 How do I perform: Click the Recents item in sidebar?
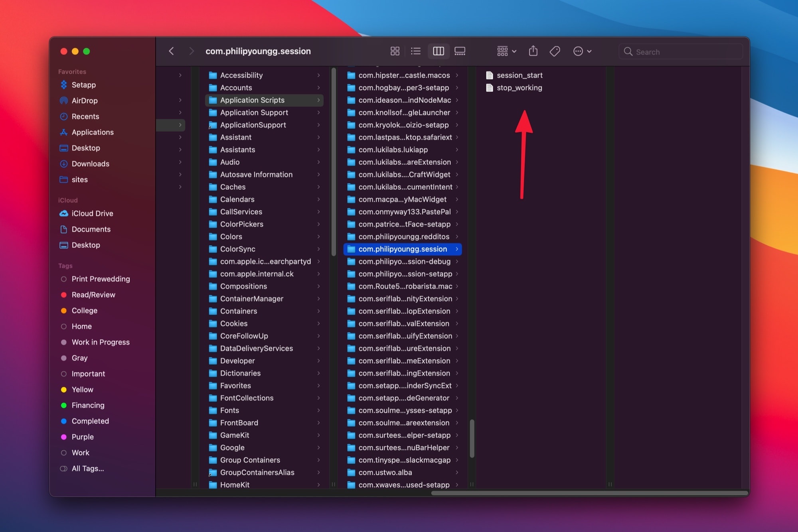coord(85,116)
